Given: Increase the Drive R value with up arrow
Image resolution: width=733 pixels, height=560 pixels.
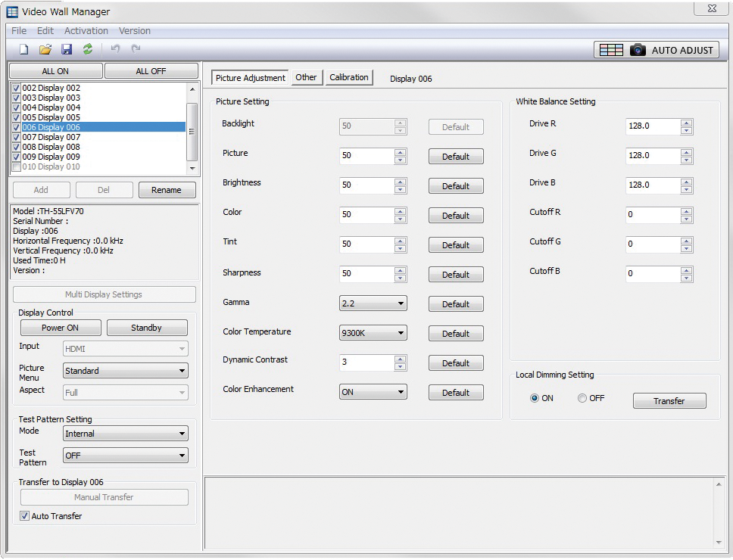Looking at the screenshot, I should pos(686,122).
